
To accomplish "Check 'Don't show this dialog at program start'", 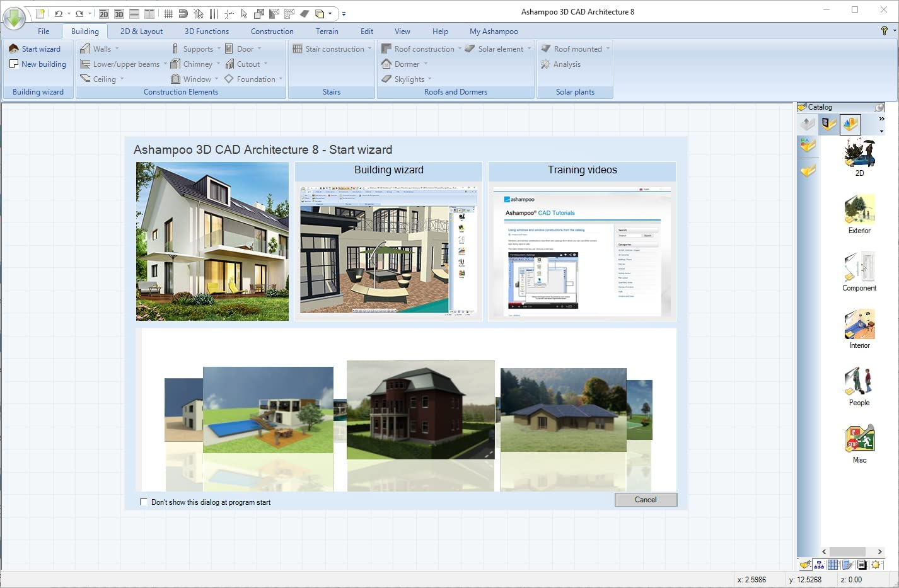I will (144, 502).
